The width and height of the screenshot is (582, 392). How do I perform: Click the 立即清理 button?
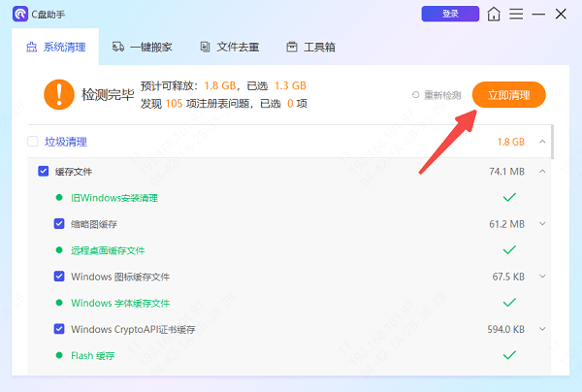[508, 95]
